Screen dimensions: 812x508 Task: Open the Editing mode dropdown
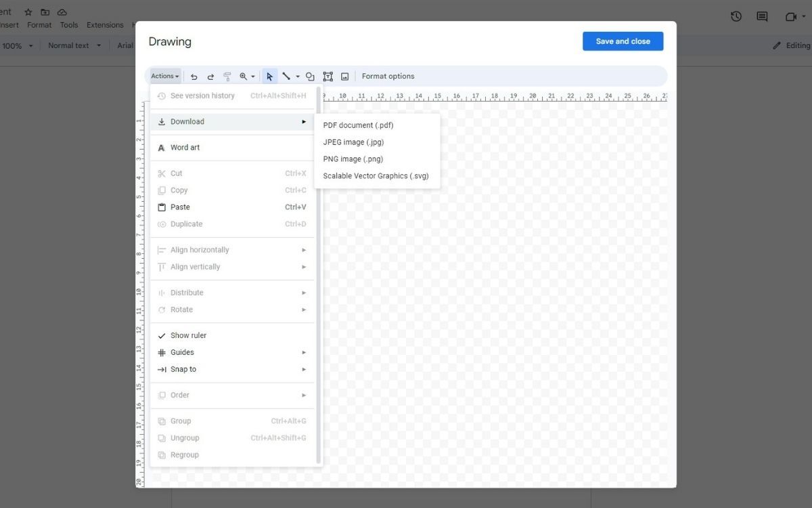click(x=791, y=45)
